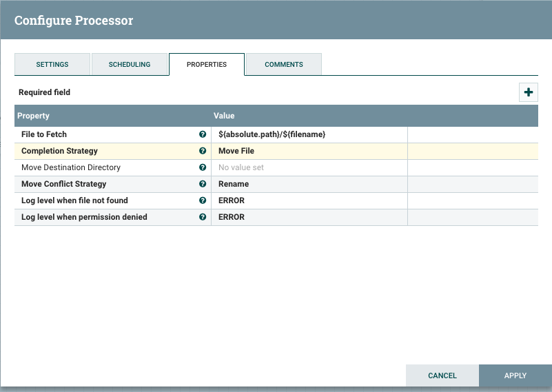Image resolution: width=552 pixels, height=392 pixels.
Task: Open help icon for Move Conflict Strategy
Action: pos(203,184)
